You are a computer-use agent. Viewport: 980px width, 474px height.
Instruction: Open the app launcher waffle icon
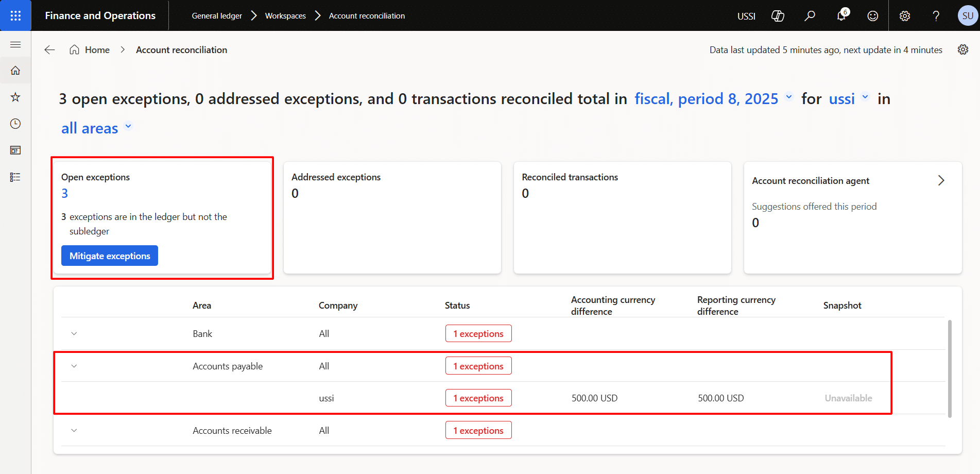15,15
